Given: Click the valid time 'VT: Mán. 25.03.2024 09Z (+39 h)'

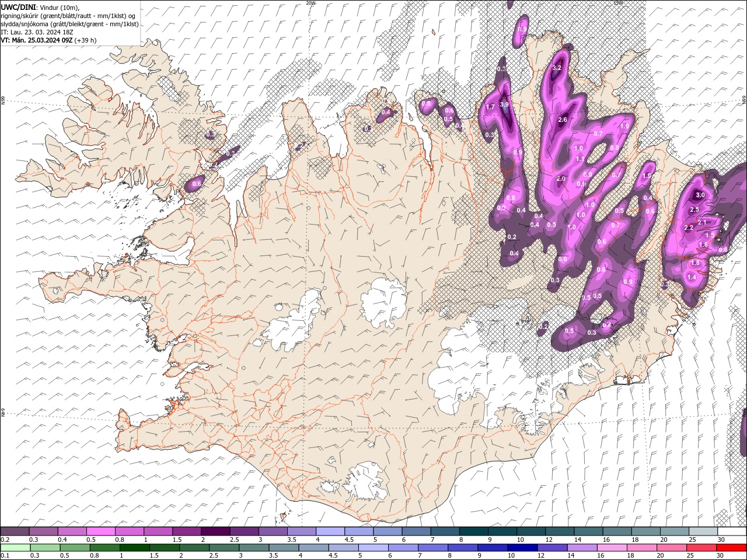Looking at the screenshot, I should [x=49, y=40].
